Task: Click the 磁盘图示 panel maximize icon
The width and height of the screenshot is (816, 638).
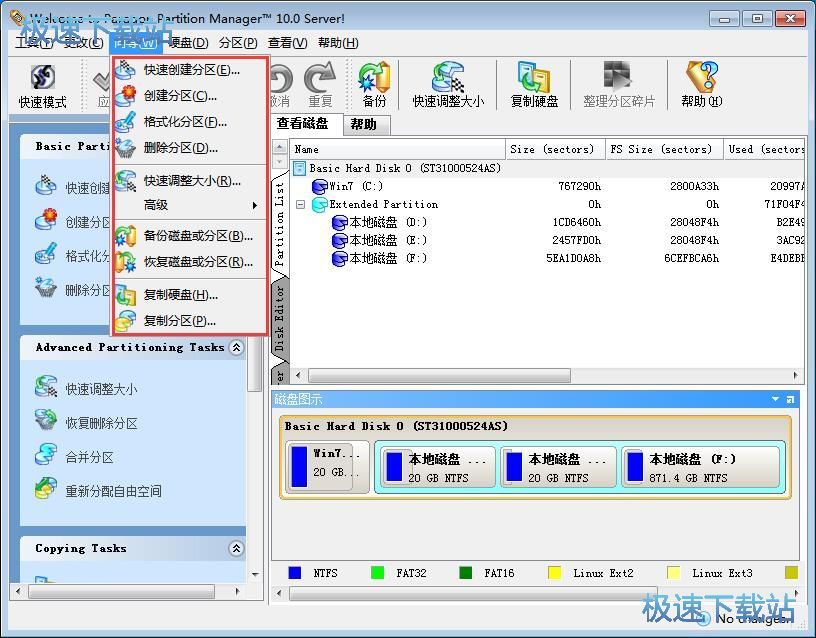Action: pos(790,399)
